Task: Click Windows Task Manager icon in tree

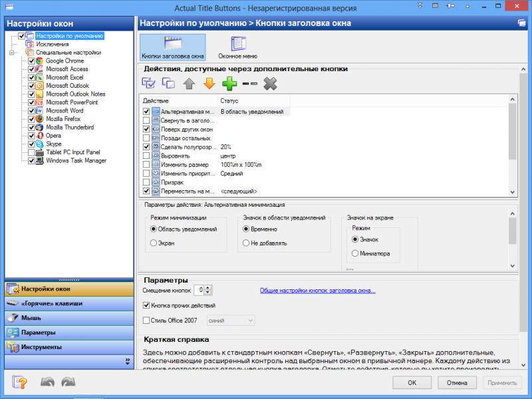Action: 40,160
